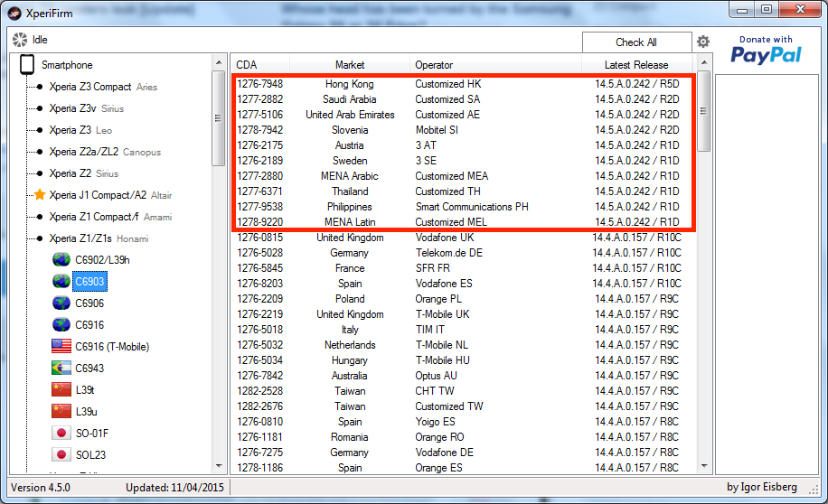Select Xperia Z3 Compact Aries in tree
Screen dimensions: 828x504
pyautogui.click(x=103, y=87)
